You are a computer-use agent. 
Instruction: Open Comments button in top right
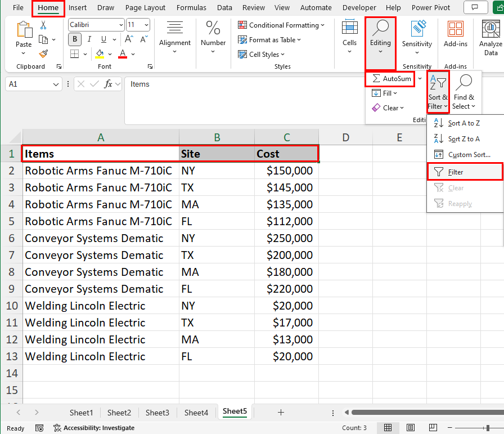click(476, 7)
